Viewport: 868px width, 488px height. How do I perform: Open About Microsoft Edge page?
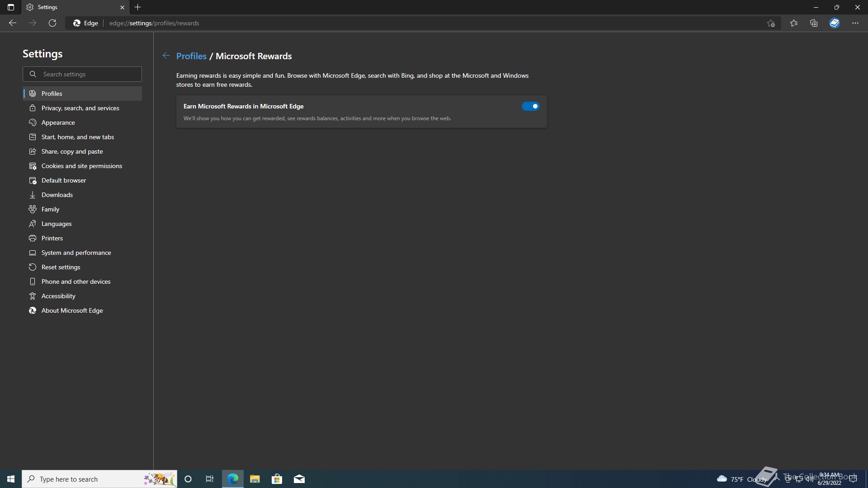click(x=72, y=310)
